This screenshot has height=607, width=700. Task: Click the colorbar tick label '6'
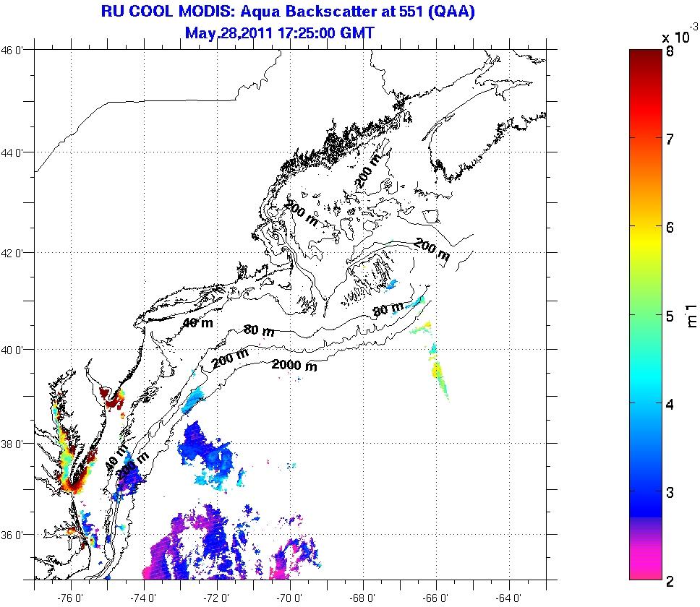pyautogui.click(x=669, y=228)
